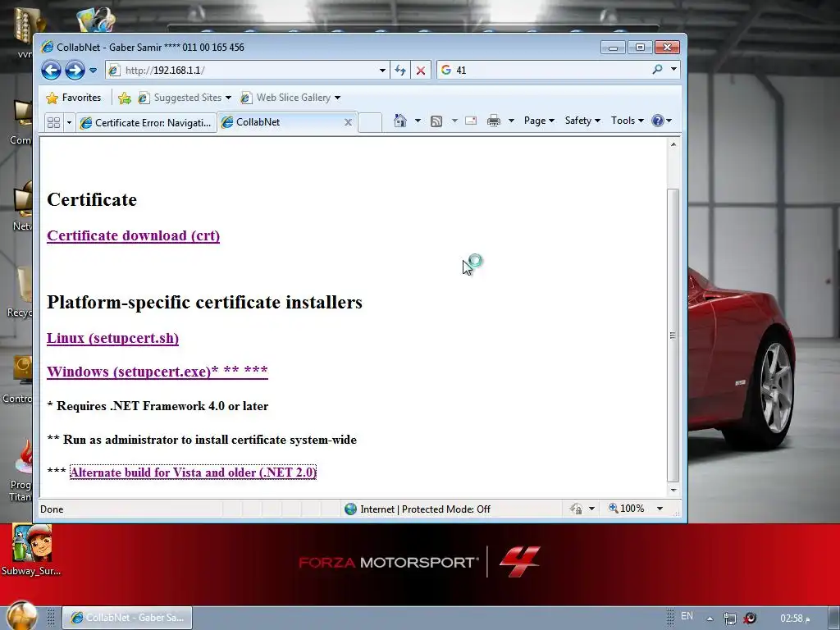Open the 100% zoom level button
This screenshot has width=840, height=630.
(x=627, y=509)
